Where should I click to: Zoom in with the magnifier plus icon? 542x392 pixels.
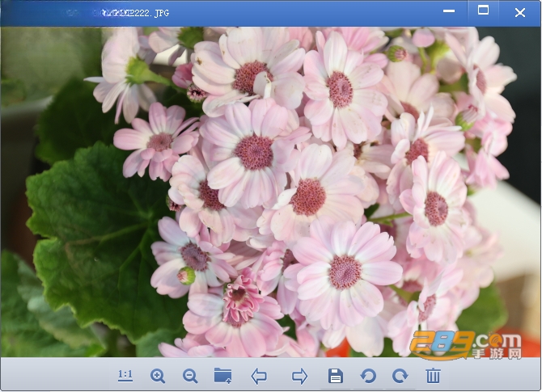coord(158,376)
